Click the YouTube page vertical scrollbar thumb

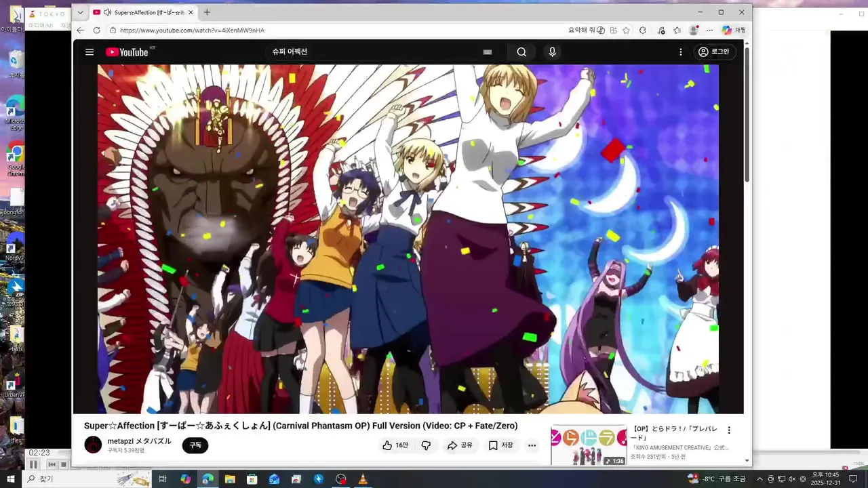coord(747,115)
